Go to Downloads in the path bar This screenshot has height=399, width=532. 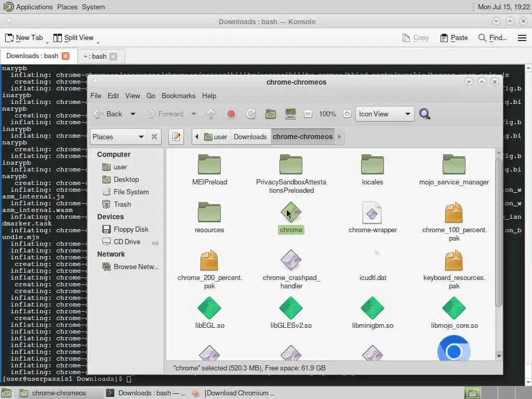pyautogui.click(x=250, y=137)
